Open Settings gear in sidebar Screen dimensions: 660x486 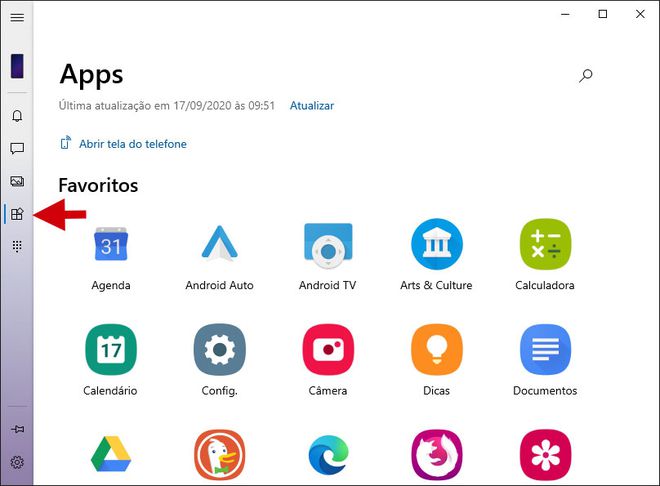click(17, 462)
